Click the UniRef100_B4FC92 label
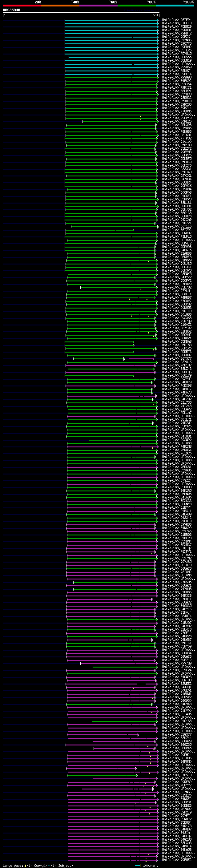The width and height of the screenshot is (197, 868). [177, 81]
